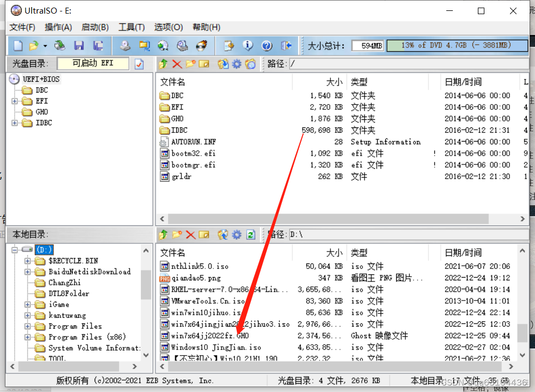Create a new folder in the local pane
This screenshot has height=392, width=535.
click(x=177, y=235)
